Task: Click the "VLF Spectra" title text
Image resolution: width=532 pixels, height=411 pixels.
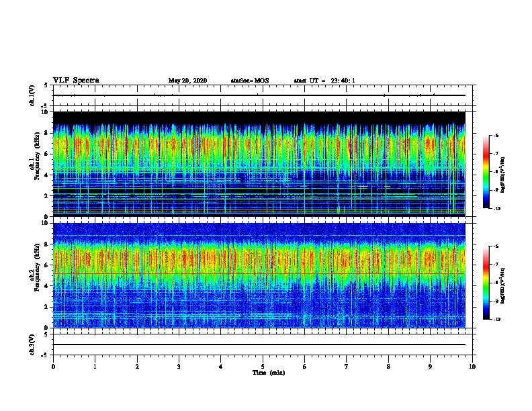Action: 76,81
